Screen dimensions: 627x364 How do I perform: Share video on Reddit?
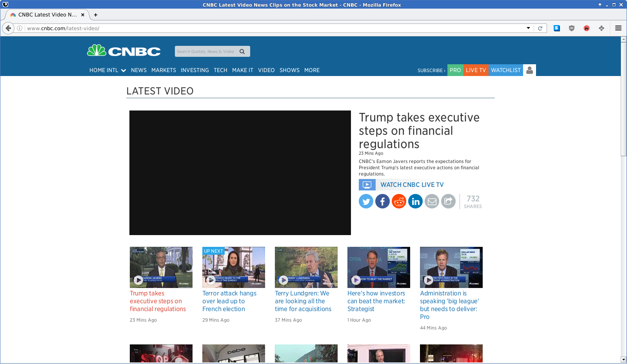(399, 201)
